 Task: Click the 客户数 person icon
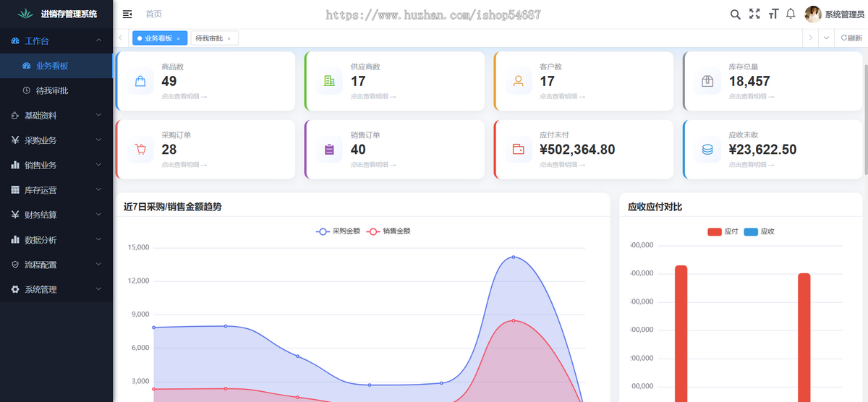pyautogui.click(x=519, y=81)
